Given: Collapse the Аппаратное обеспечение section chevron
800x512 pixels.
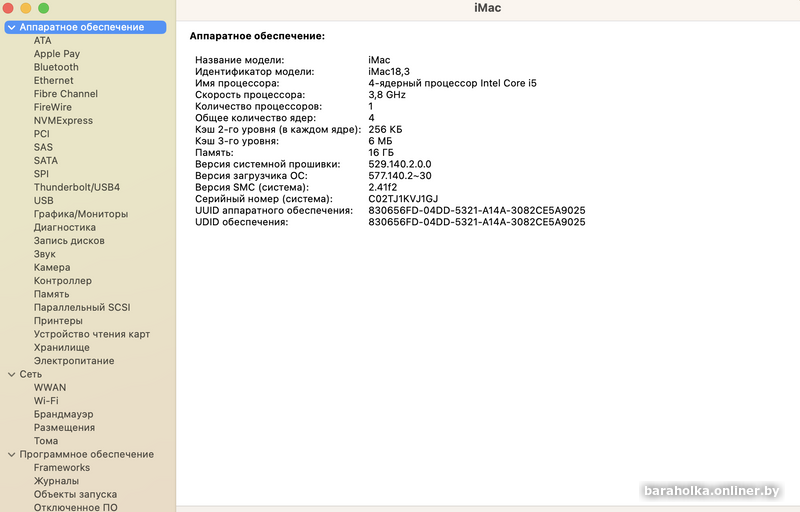Looking at the screenshot, I should coord(11,28).
